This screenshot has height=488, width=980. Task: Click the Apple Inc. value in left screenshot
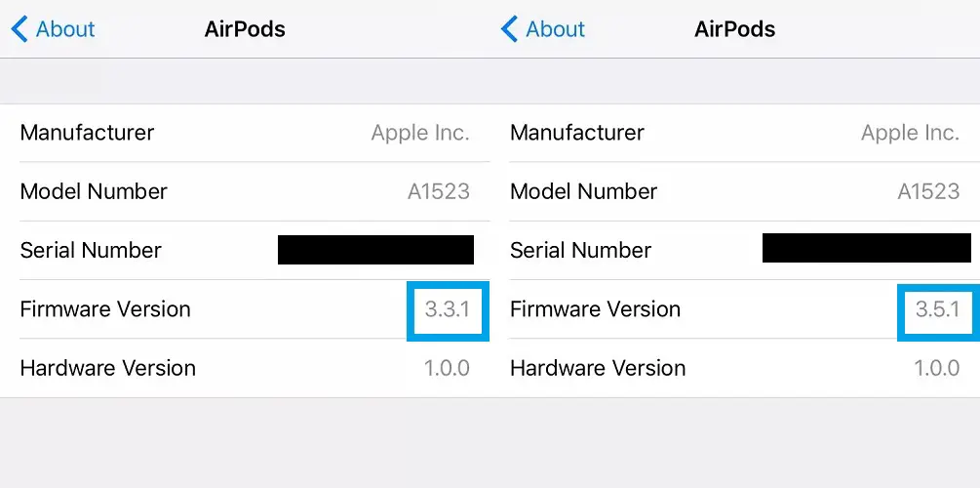click(420, 133)
